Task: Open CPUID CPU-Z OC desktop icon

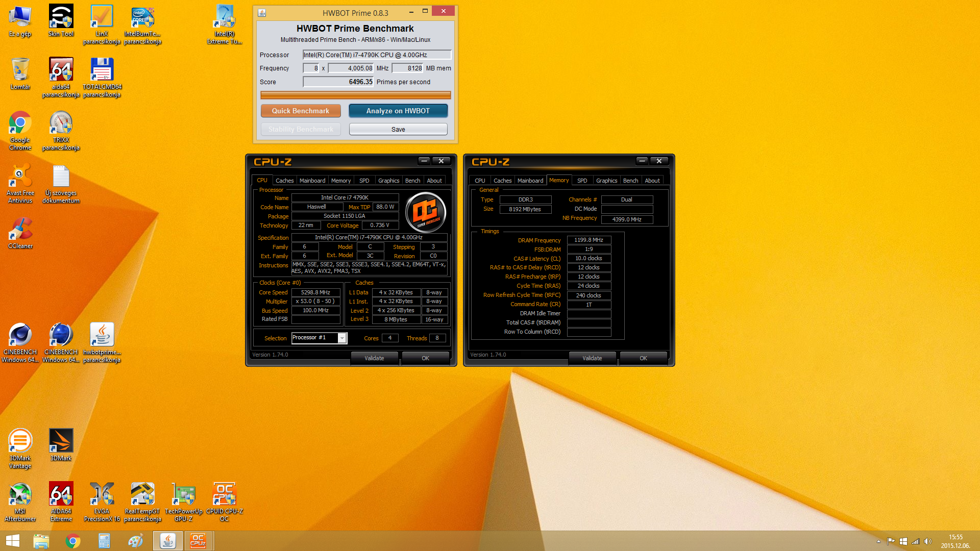Action: (224, 502)
